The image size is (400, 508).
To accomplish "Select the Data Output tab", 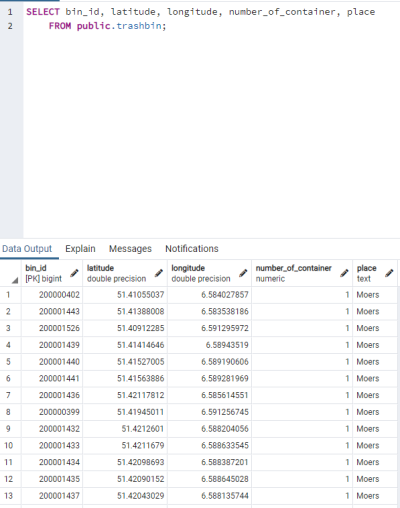I will point(27,249).
